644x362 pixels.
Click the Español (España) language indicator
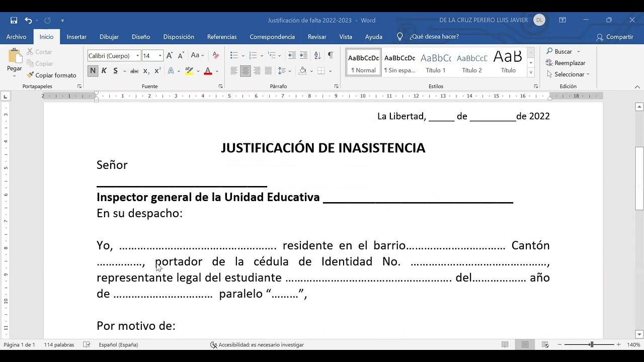point(118,345)
